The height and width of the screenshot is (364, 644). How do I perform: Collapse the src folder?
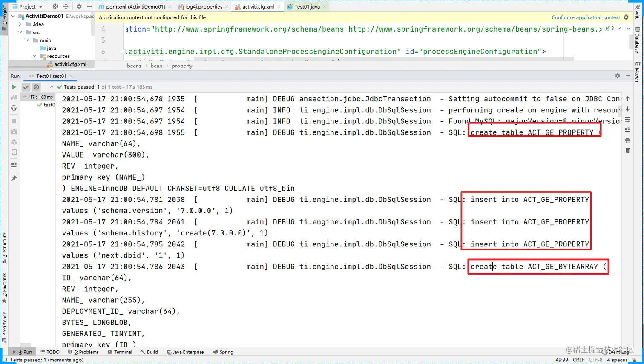(20, 32)
